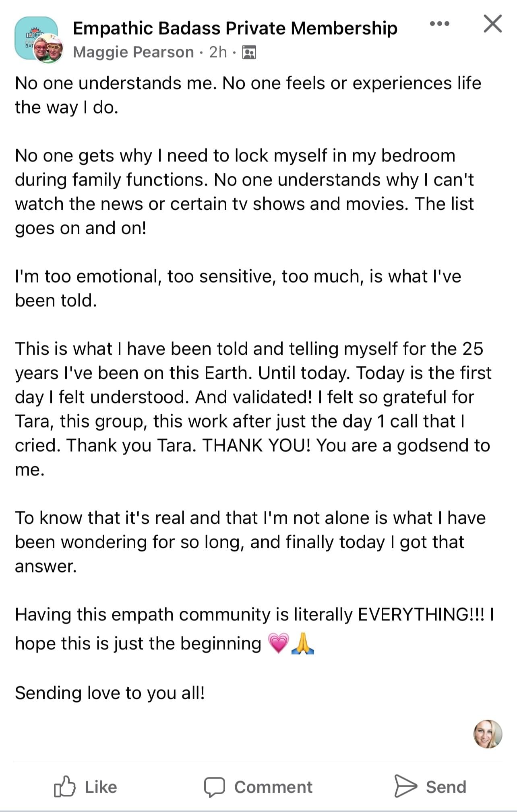Viewport: 517px width, 812px height.
Task: Tap the group members privacy icon
Action: coord(249,53)
